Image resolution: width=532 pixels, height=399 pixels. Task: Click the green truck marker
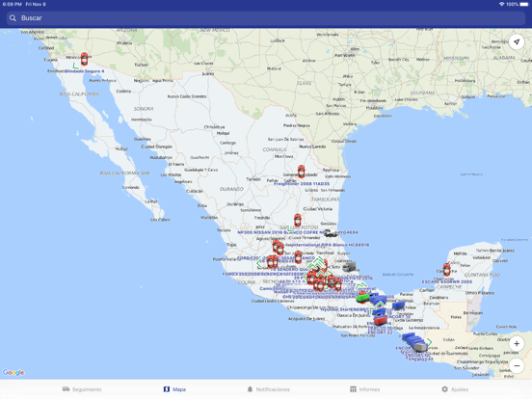pos(362,298)
